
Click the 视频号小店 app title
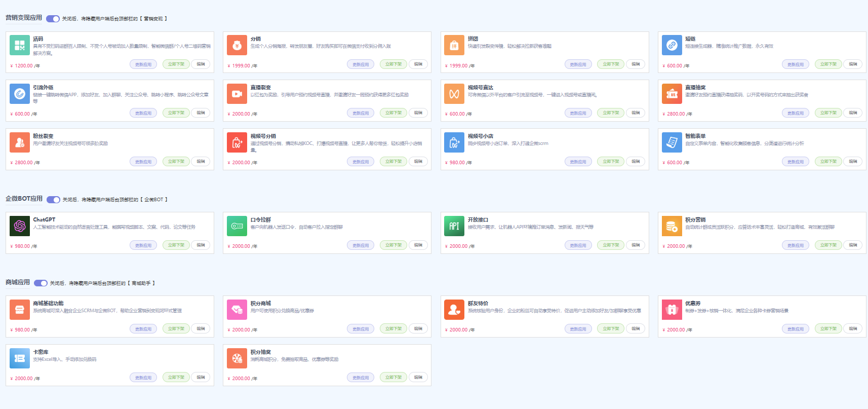[481, 136]
